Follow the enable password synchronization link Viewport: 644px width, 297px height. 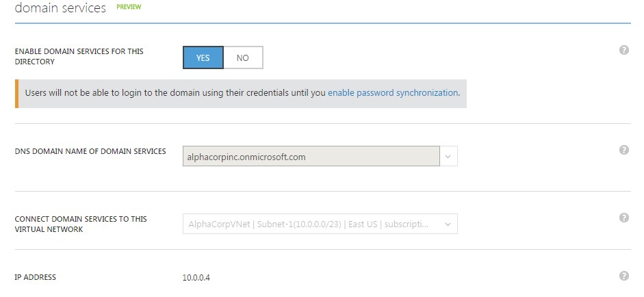click(393, 93)
